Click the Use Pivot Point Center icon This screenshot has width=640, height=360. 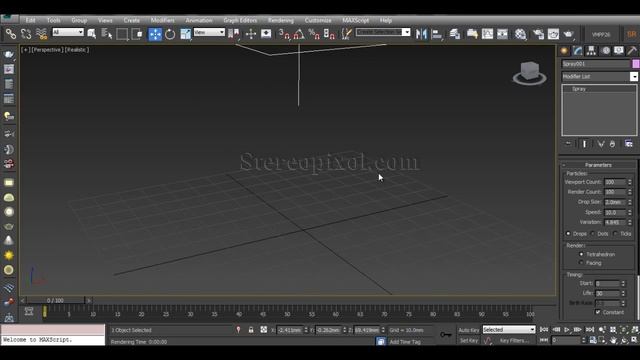click(x=233, y=34)
